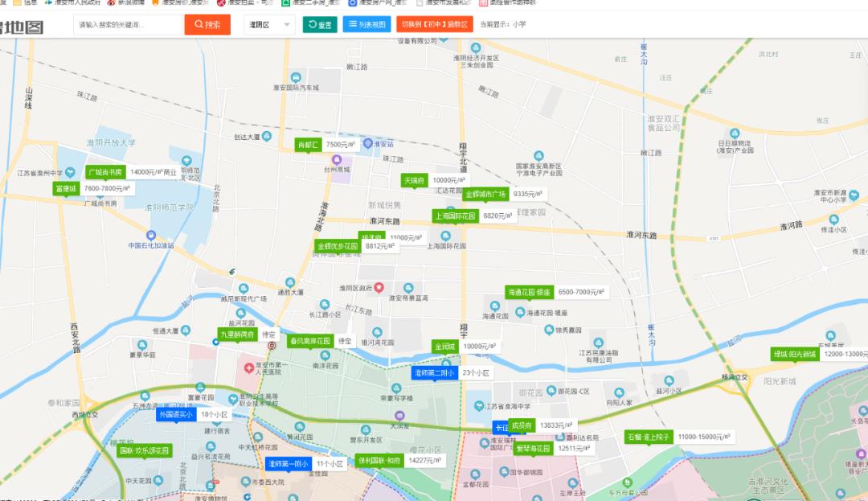The width and height of the screenshot is (868, 501).
Task: Click the 14227元/㎡ price label
Action: click(424, 461)
